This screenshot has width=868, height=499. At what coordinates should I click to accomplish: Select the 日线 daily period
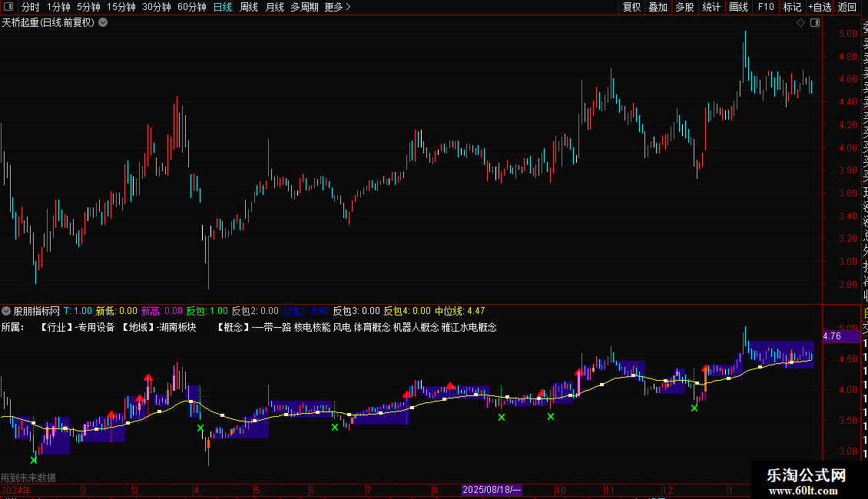pos(223,7)
